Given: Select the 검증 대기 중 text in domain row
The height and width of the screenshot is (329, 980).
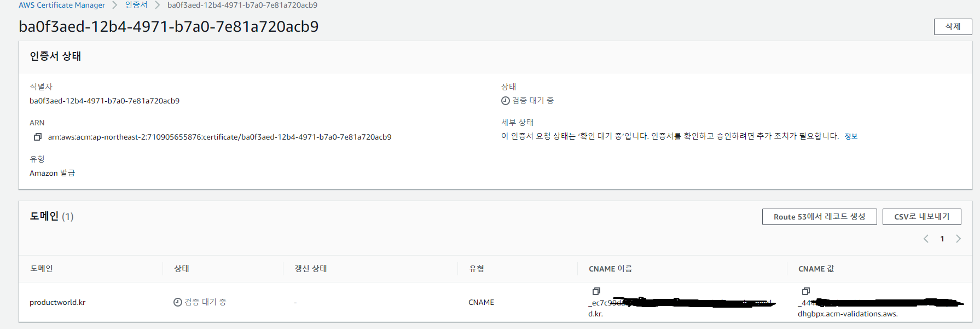Looking at the screenshot, I should pyautogui.click(x=205, y=302).
